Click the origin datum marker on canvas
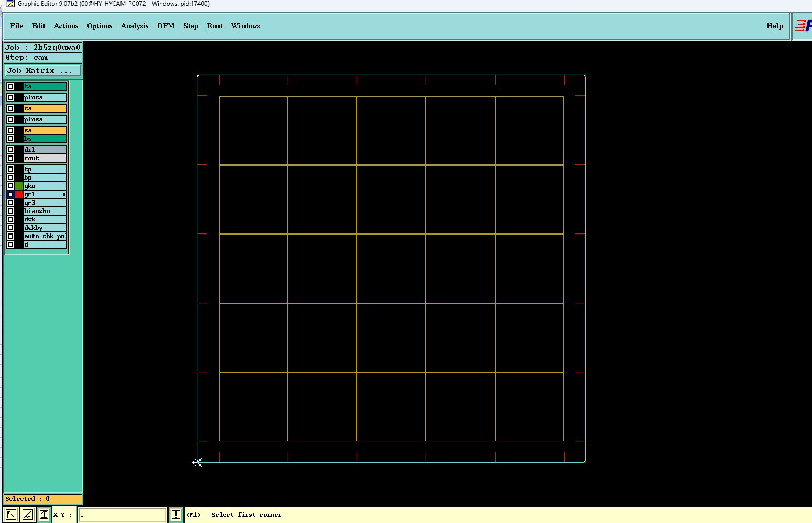This screenshot has width=812, height=523. coord(197,463)
